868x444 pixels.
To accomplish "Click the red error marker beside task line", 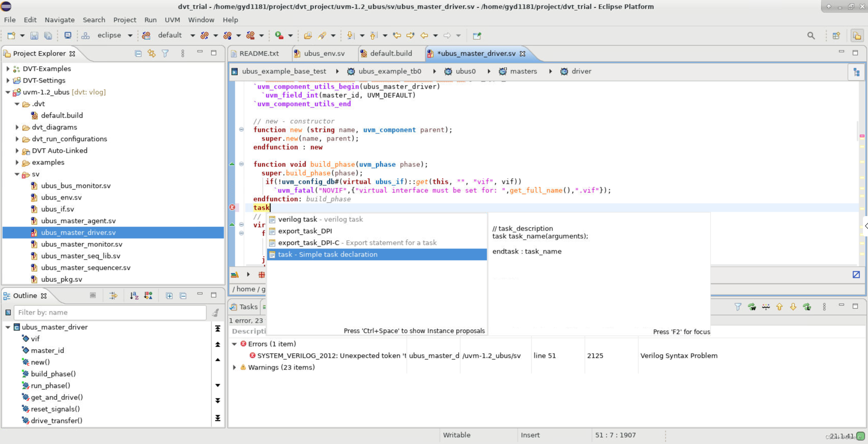I will (232, 207).
